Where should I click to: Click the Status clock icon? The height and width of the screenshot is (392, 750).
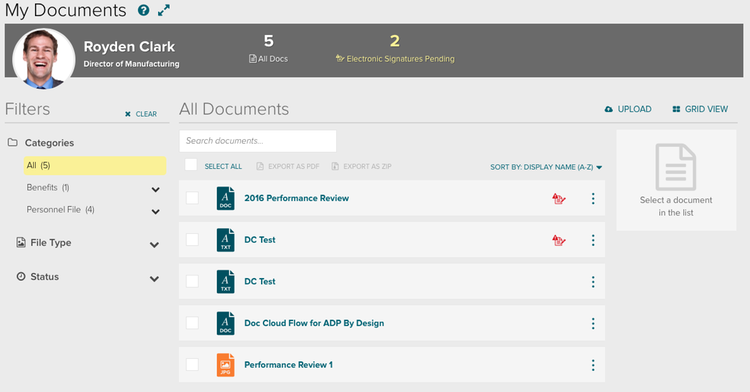click(x=21, y=276)
